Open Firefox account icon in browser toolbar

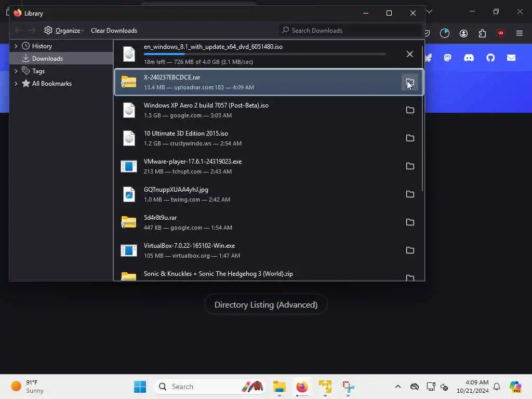(x=463, y=33)
